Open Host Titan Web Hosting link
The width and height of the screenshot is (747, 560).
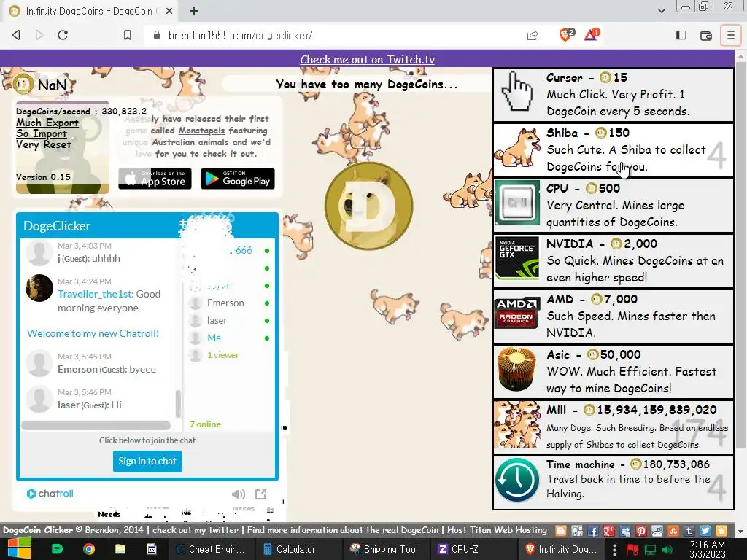[497, 530]
